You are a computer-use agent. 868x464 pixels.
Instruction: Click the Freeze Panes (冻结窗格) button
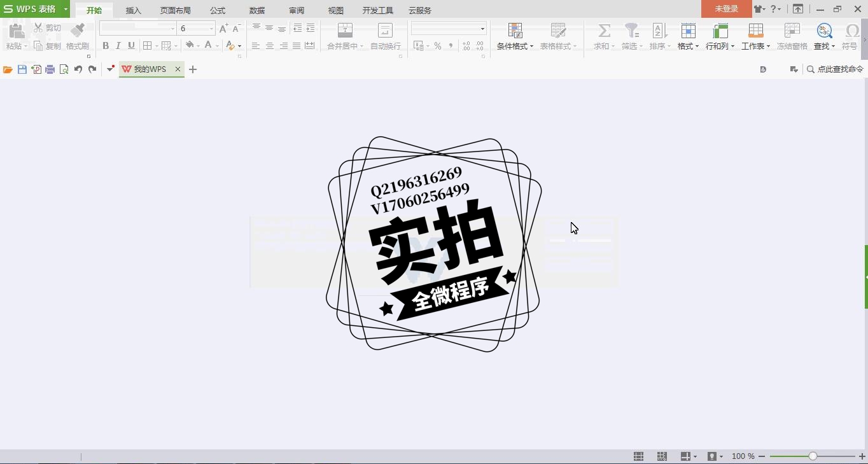(x=792, y=36)
